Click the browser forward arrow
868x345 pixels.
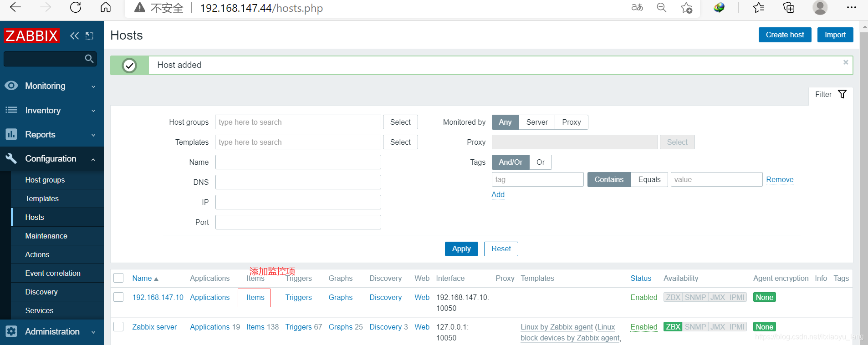point(46,7)
